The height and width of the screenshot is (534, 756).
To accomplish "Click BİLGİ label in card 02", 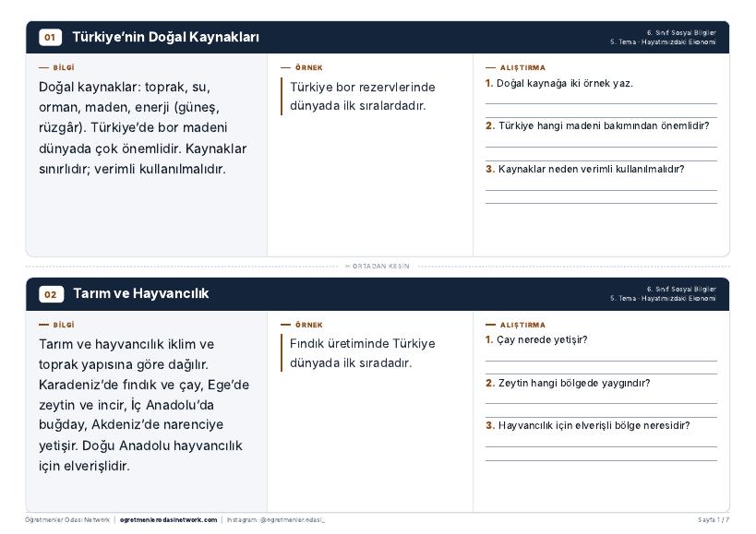I will tap(64, 325).
